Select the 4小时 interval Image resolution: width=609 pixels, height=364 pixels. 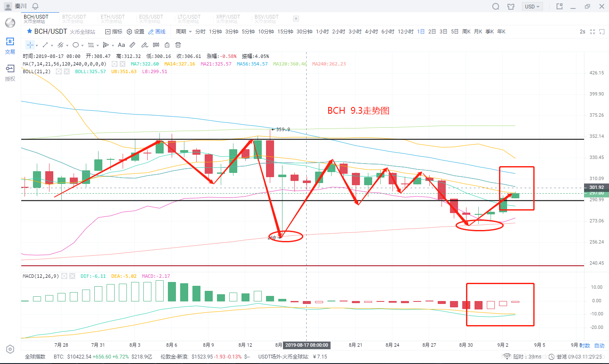click(371, 32)
